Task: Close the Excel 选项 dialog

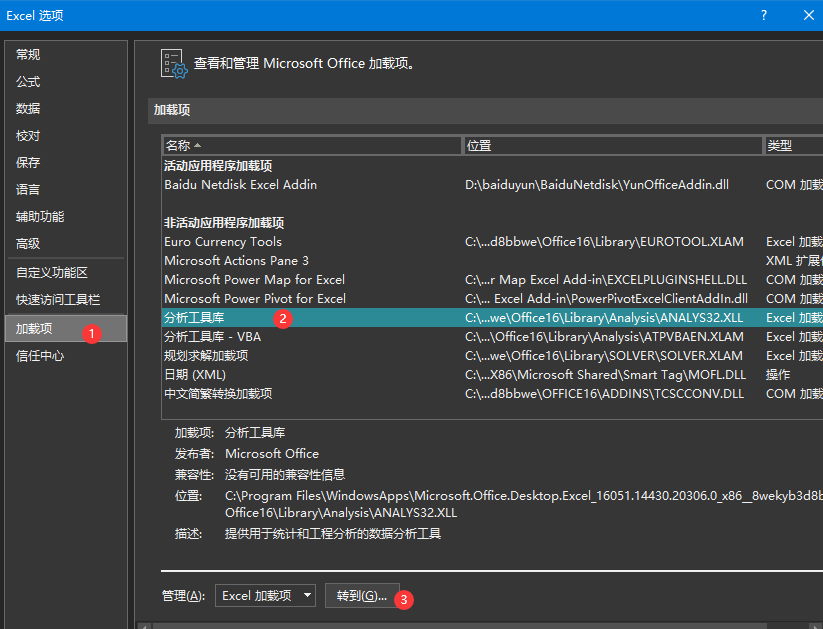Action: [809, 15]
